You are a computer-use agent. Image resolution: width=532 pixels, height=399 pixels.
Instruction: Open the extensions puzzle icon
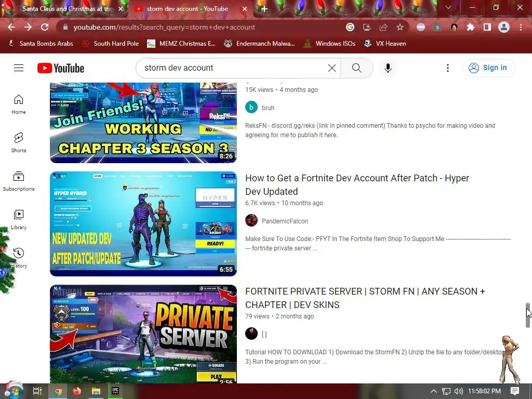click(x=471, y=27)
